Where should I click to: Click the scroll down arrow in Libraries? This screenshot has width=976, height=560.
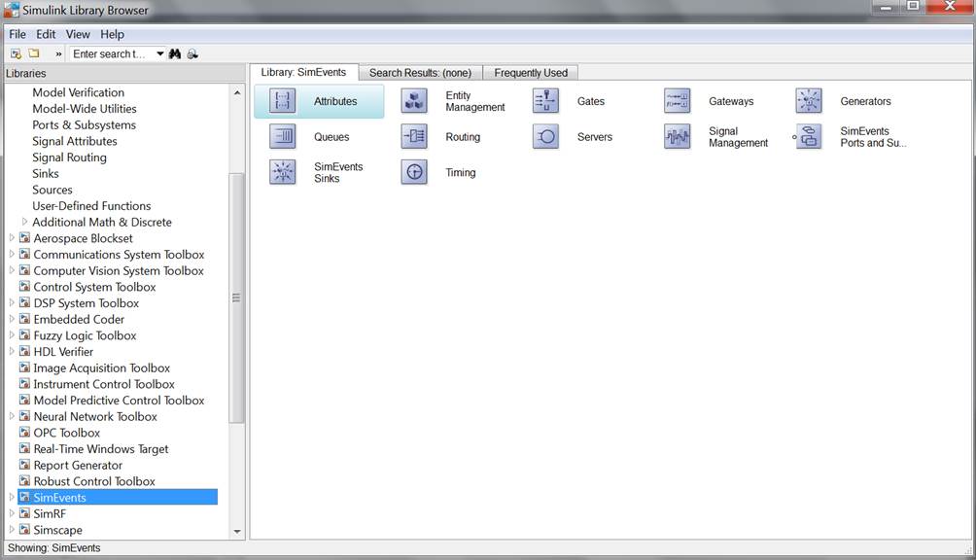[237, 532]
